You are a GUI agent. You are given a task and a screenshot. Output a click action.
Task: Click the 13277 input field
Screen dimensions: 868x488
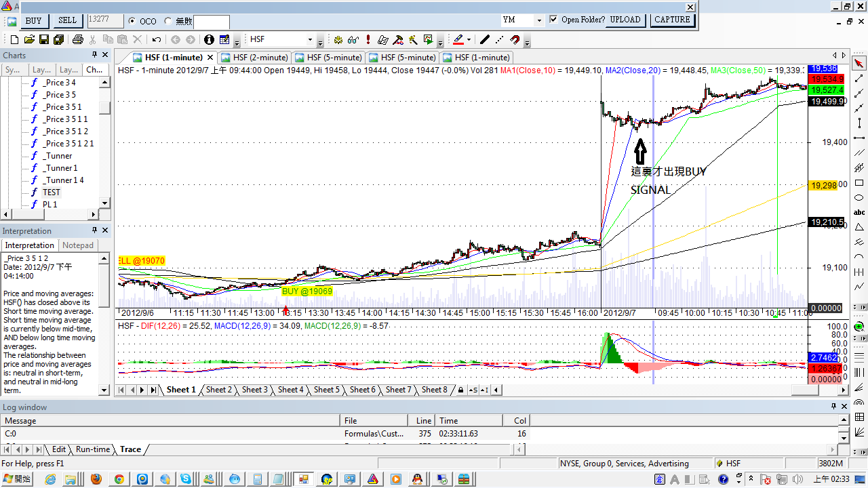pos(105,21)
